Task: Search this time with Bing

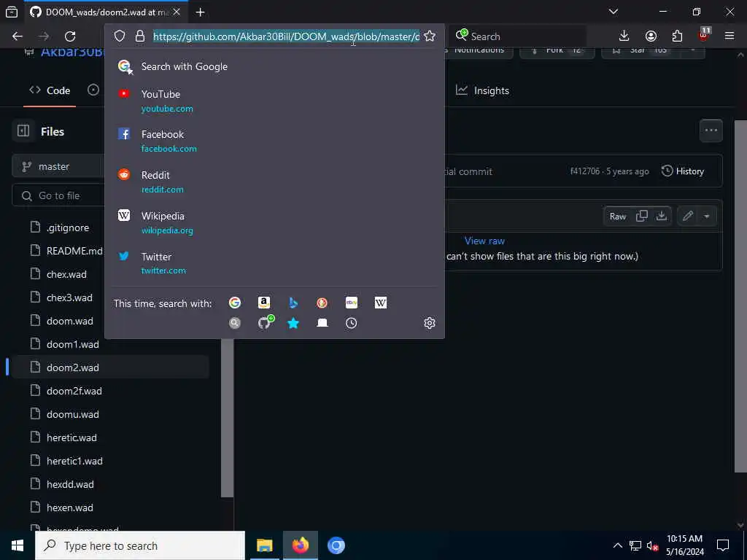Action: (293, 303)
